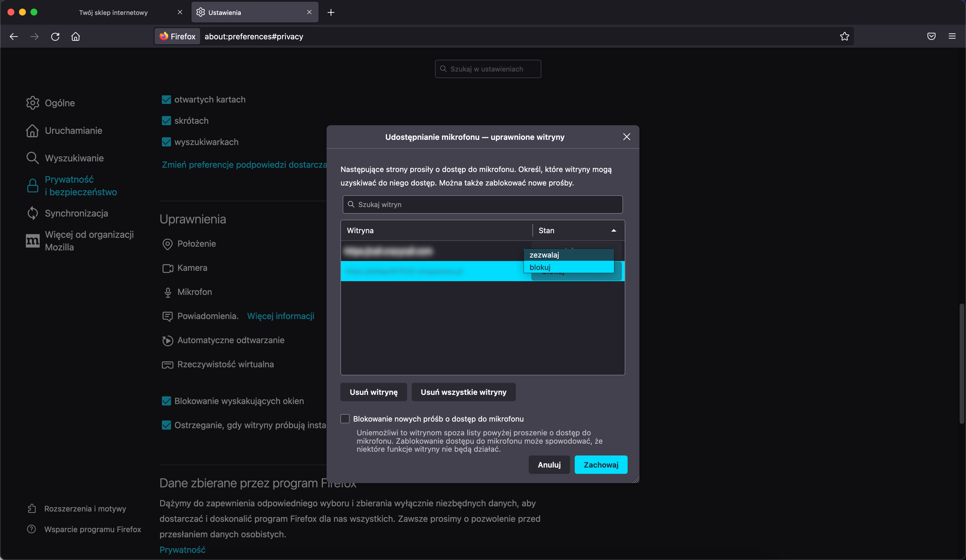Open Ogólne settings via gear icon
Viewport: 966px width, 560px height.
coord(32,103)
